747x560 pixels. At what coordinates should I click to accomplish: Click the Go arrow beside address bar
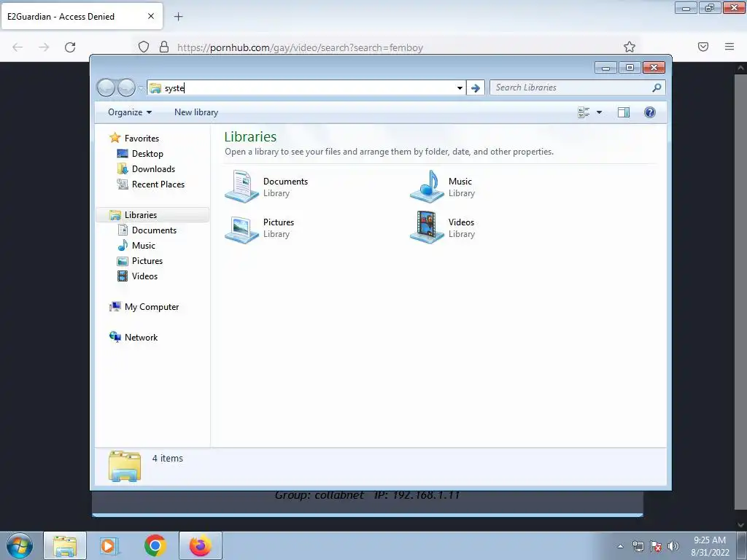475,88
